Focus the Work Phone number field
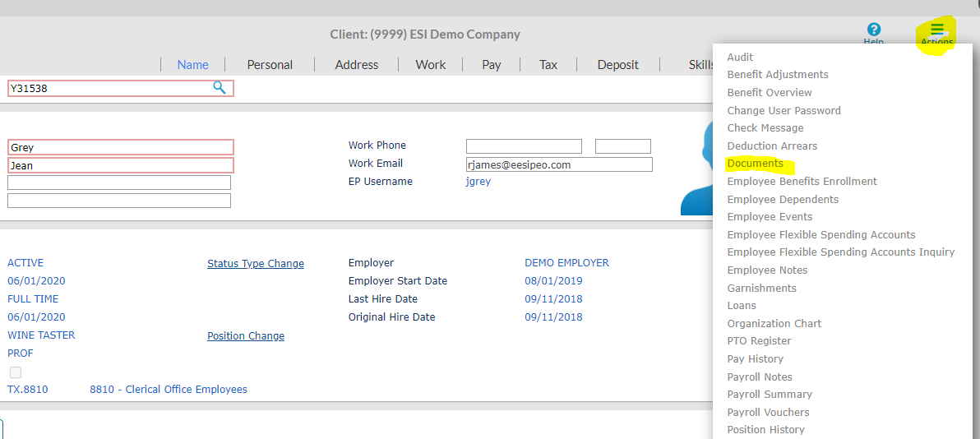This screenshot has height=439, width=980. click(524, 146)
